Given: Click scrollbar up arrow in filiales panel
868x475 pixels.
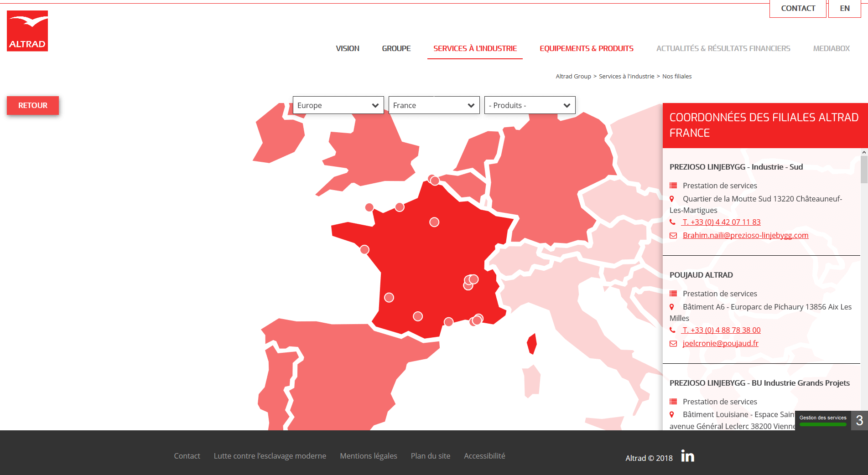Looking at the screenshot, I should pyautogui.click(x=864, y=152).
